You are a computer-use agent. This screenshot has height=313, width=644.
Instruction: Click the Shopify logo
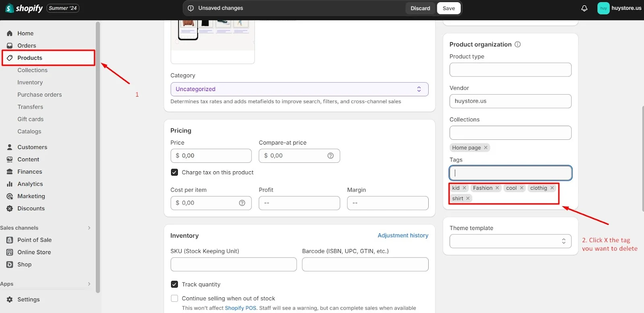tap(24, 8)
